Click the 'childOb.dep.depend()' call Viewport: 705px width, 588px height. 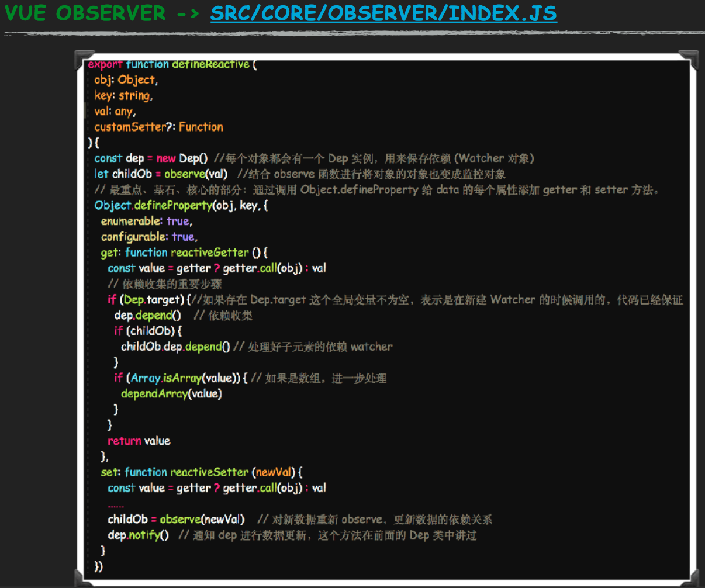point(175,347)
